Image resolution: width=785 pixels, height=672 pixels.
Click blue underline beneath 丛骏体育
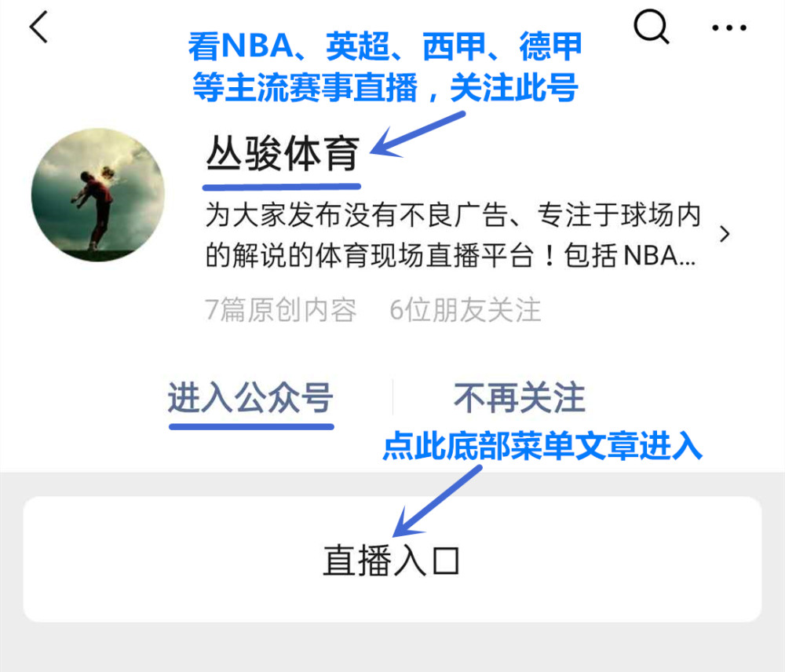click(281, 188)
